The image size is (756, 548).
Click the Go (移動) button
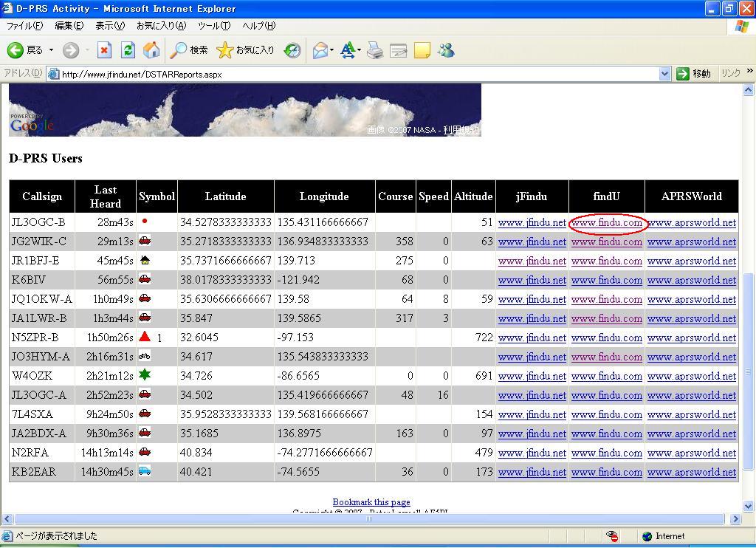pos(693,74)
